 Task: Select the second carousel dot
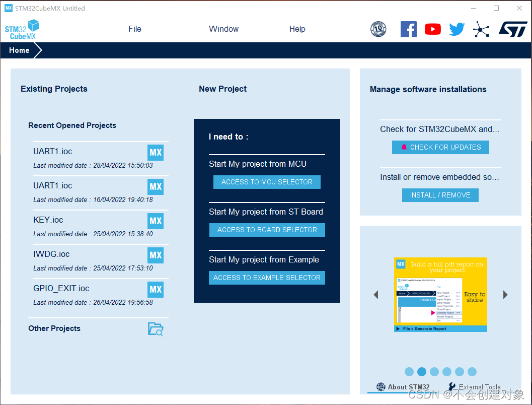pos(422,372)
